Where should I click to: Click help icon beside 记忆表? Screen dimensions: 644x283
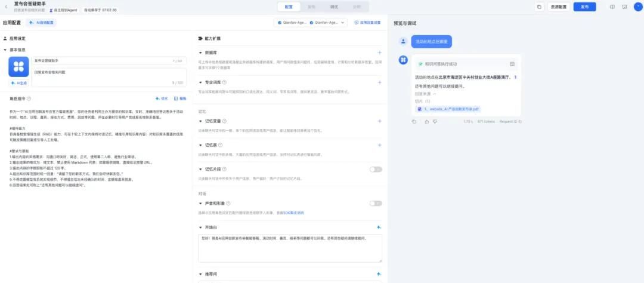click(x=220, y=145)
